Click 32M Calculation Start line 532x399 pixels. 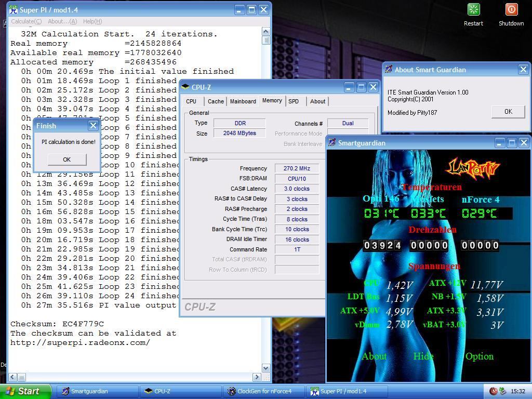119,34
